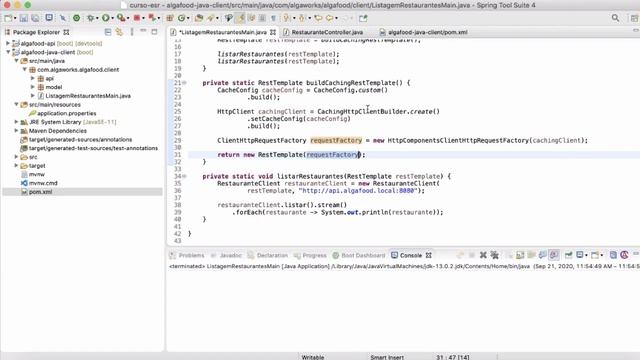Viewport: 640px width, 360px height.
Task: Toggle Link with Editor in Package Explorer
Action: pos(119,32)
